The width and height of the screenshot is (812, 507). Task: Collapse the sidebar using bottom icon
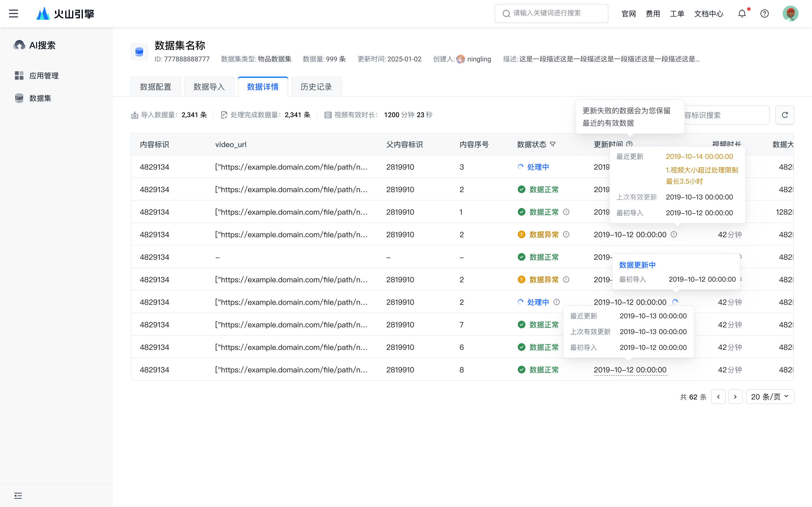coord(18,496)
